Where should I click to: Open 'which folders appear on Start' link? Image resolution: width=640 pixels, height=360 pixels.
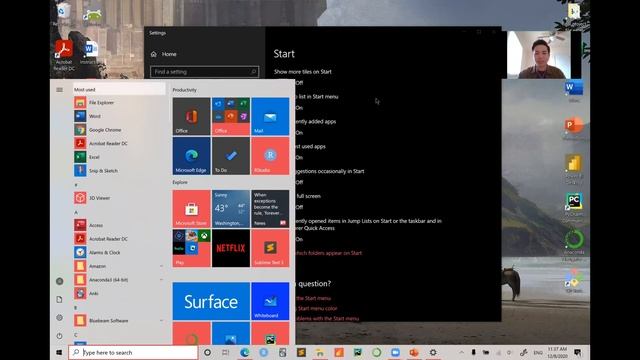329,253
